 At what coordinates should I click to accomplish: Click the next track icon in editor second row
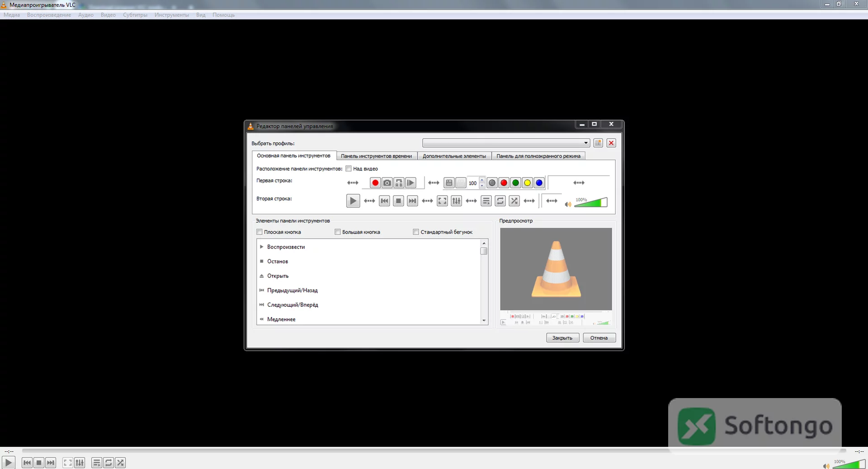click(412, 201)
